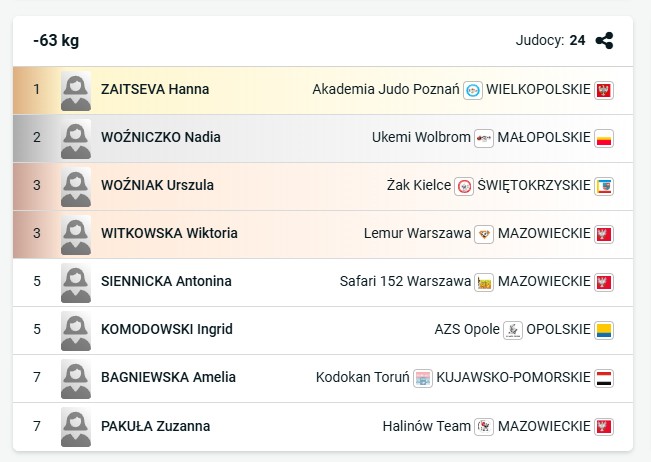Screen dimensions: 651x462
Task: Open the AZS Opole club link
Action: click(467, 330)
